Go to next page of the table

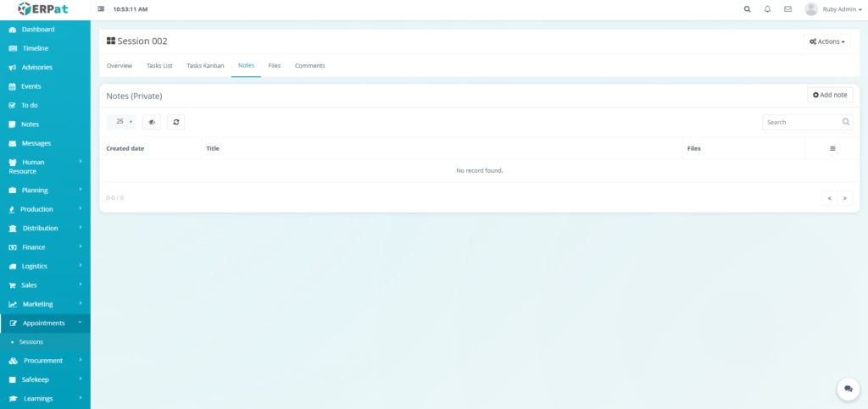[845, 198]
